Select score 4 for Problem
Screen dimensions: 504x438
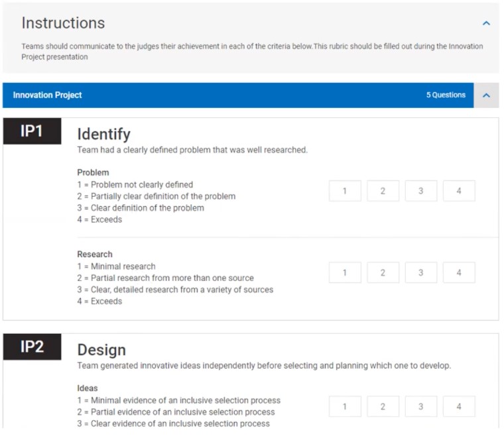point(459,191)
